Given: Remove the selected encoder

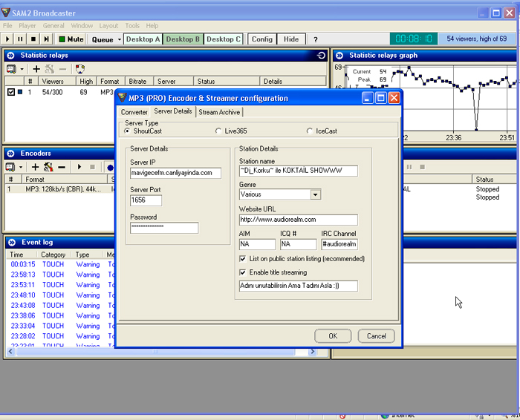Looking at the screenshot, I should (x=62, y=167).
